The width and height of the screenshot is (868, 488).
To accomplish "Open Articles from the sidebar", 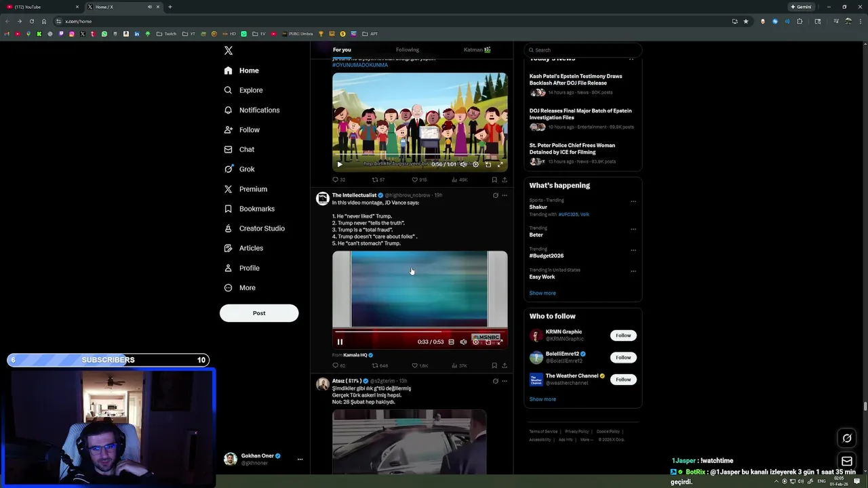I will pyautogui.click(x=243, y=248).
